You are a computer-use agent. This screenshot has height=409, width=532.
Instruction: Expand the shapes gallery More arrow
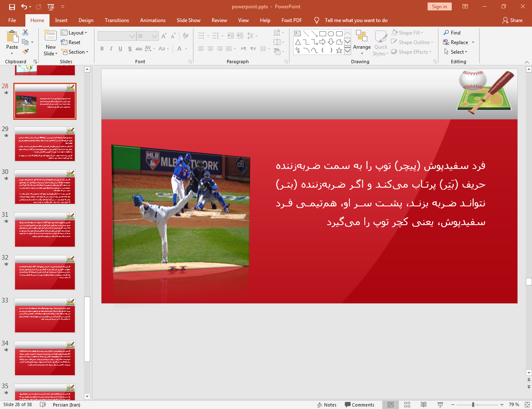point(347,50)
